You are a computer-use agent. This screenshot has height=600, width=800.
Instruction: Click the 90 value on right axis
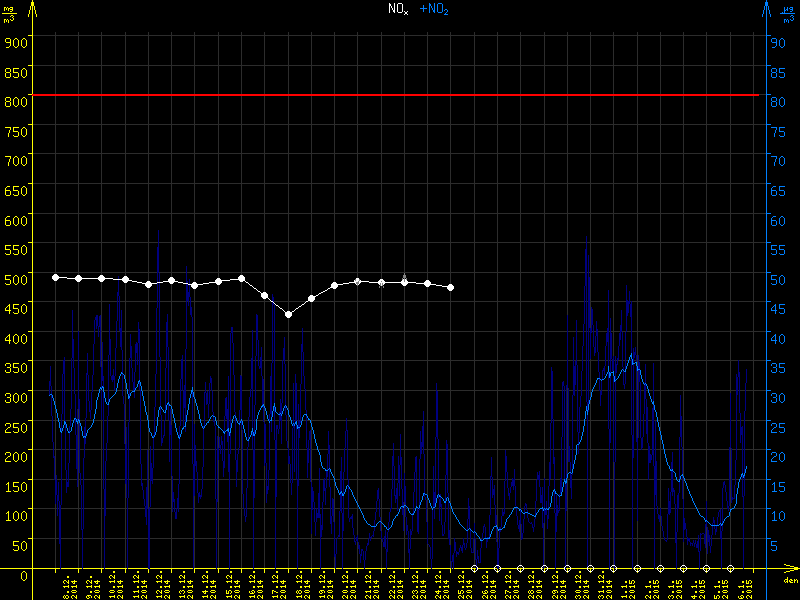(x=775, y=42)
